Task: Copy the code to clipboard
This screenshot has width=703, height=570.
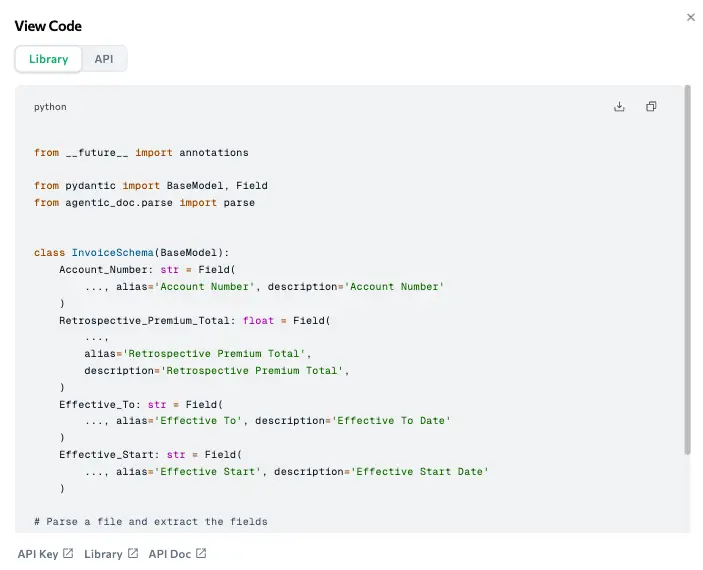Action: (x=651, y=107)
